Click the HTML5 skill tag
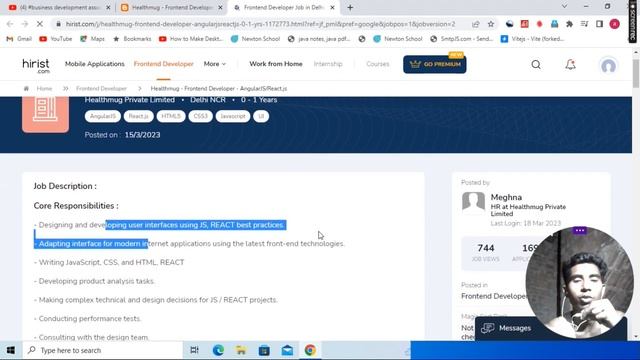Screen dimensions: 640x360 coord(171,116)
